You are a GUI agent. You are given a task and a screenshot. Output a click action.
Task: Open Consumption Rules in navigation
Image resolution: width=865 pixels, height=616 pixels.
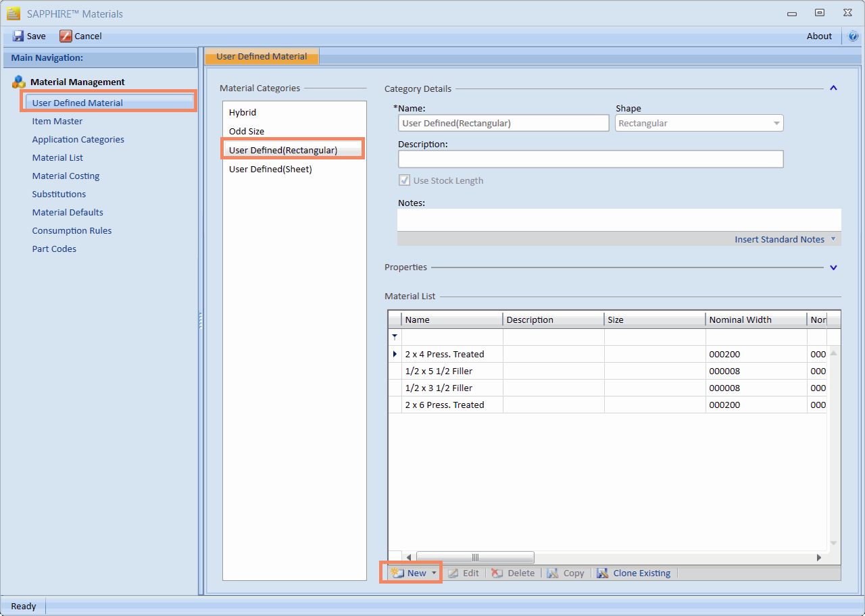pos(72,230)
